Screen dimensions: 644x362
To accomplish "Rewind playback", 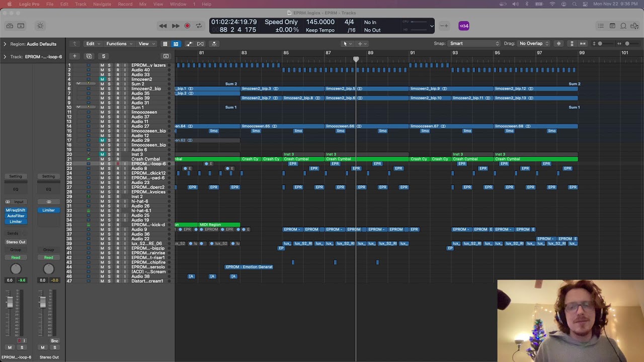I will (163, 26).
